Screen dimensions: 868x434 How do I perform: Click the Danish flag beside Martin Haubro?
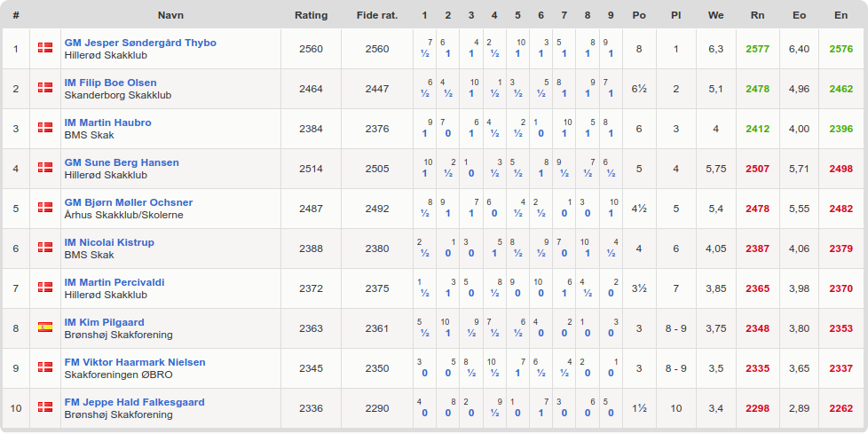pos(45,128)
